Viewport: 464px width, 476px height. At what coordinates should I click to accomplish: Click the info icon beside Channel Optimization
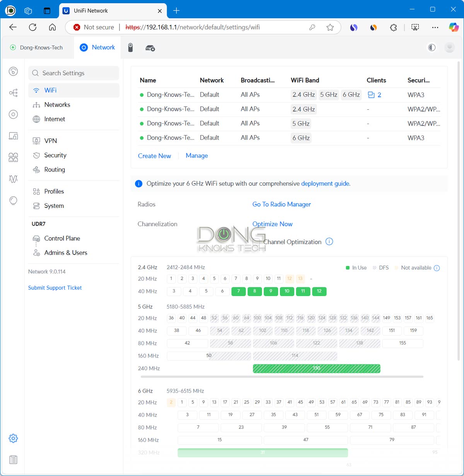(329, 242)
